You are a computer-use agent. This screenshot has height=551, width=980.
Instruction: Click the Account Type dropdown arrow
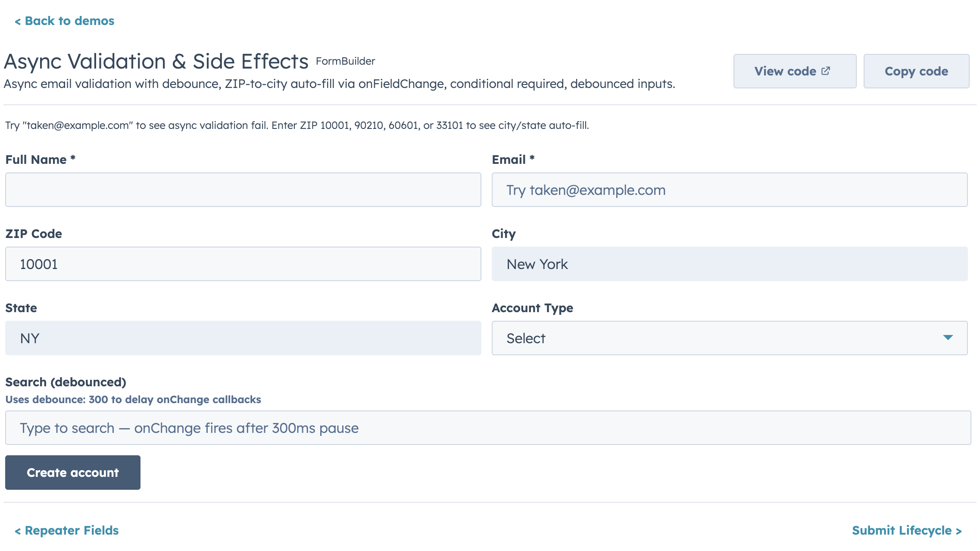pos(947,338)
